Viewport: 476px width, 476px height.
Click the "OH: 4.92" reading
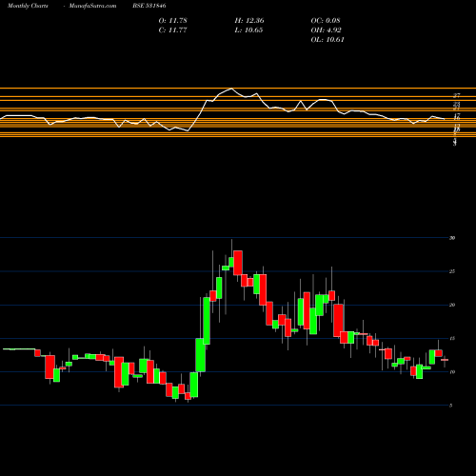[326, 30]
